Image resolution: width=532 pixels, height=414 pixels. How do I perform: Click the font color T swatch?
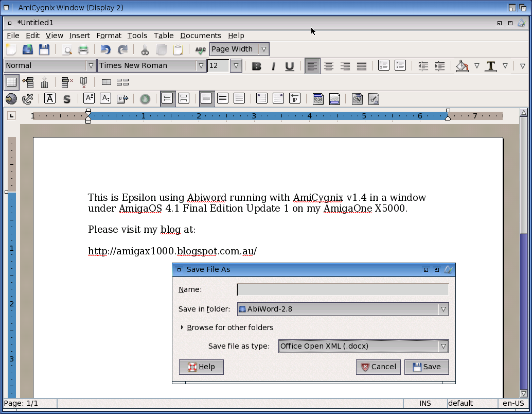click(491, 65)
